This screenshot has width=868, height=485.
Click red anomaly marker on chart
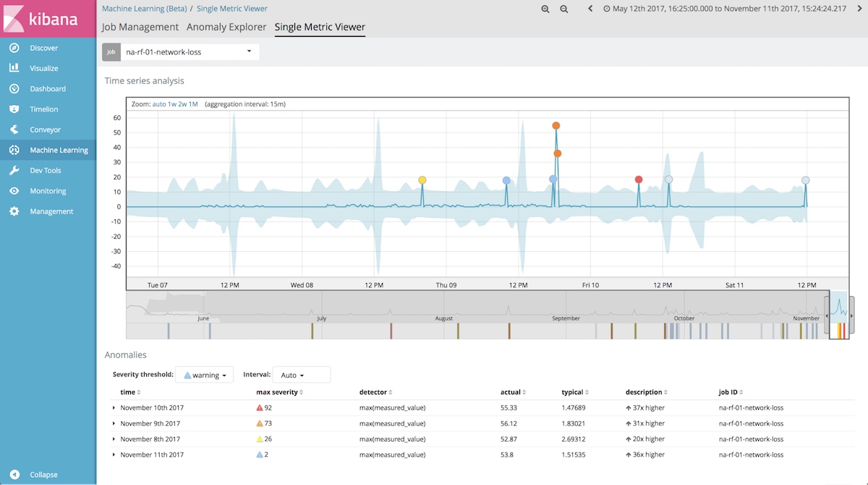tap(639, 180)
